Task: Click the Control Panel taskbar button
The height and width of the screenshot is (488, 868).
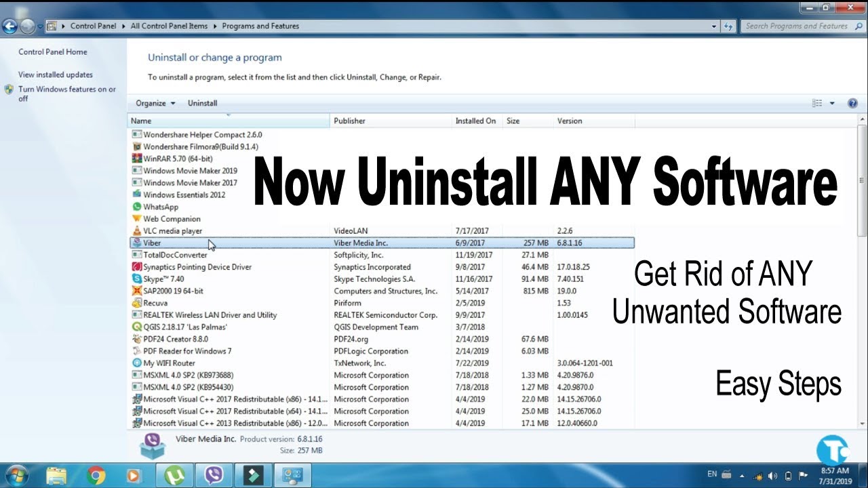Action: pos(292,475)
